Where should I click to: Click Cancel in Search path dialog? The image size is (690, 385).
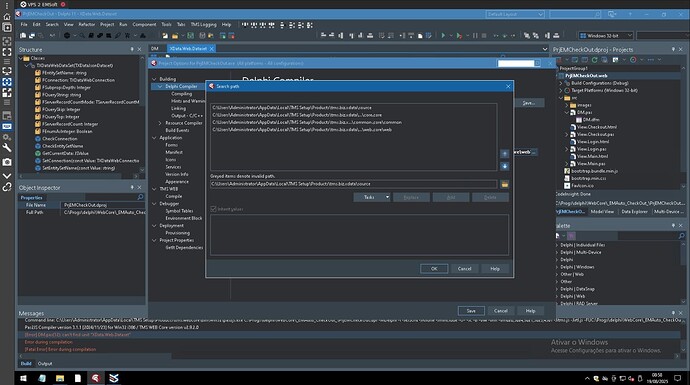[x=465, y=269]
